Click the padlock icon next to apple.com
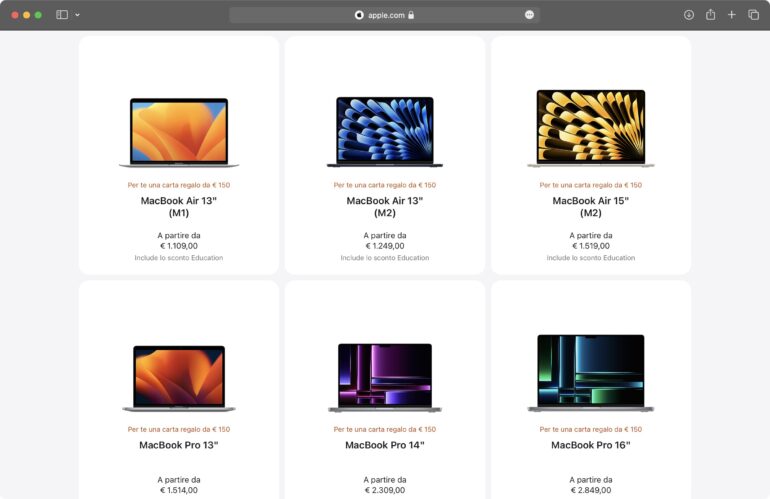 click(411, 15)
